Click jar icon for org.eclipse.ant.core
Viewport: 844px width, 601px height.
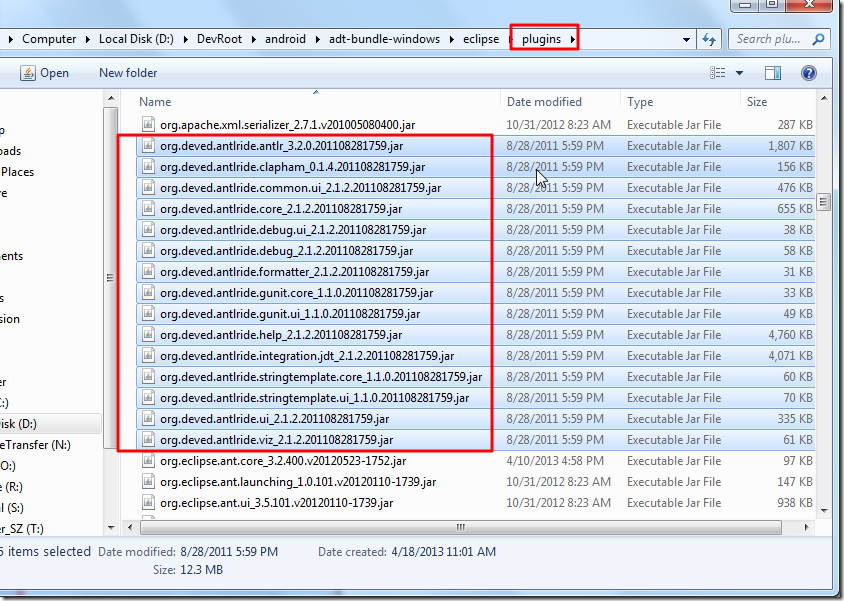point(148,460)
